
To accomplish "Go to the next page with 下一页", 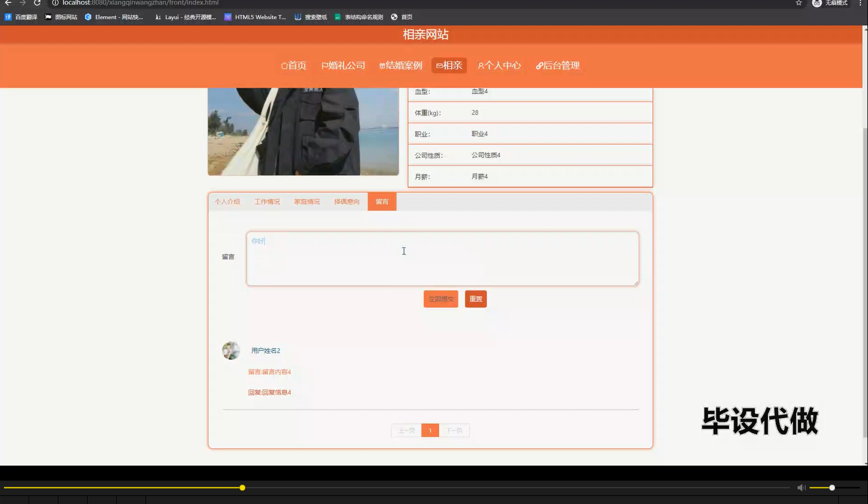I will pos(455,431).
